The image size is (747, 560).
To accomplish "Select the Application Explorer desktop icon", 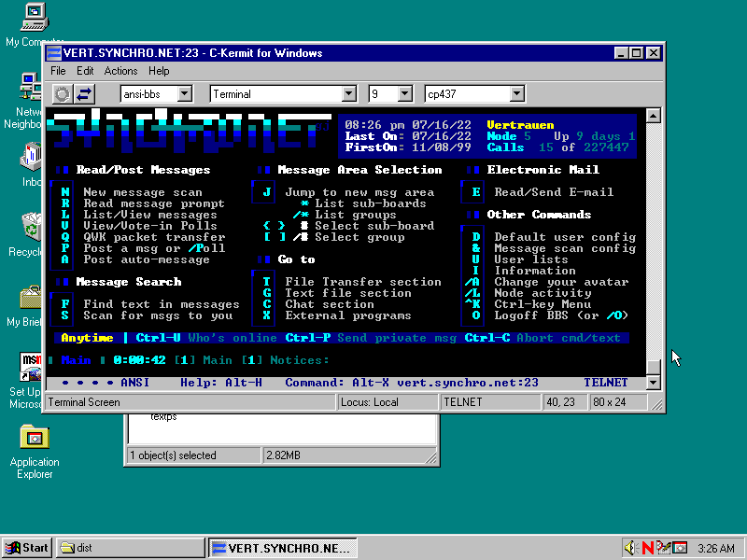I will click(x=35, y=452).
